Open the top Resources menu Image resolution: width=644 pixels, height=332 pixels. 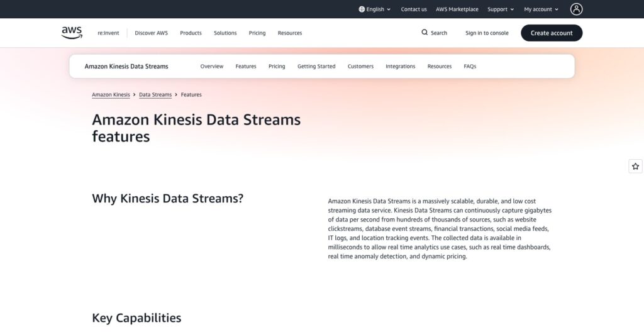289,33
